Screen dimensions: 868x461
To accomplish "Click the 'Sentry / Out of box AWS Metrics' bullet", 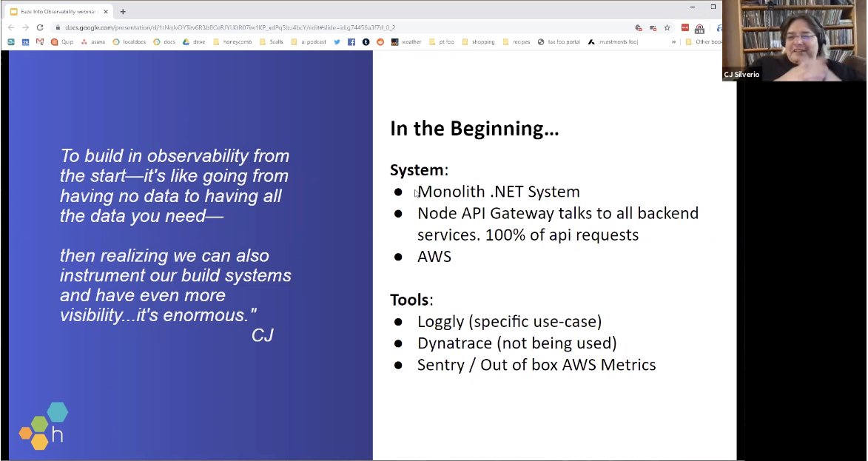I will (x=536, y=365).
